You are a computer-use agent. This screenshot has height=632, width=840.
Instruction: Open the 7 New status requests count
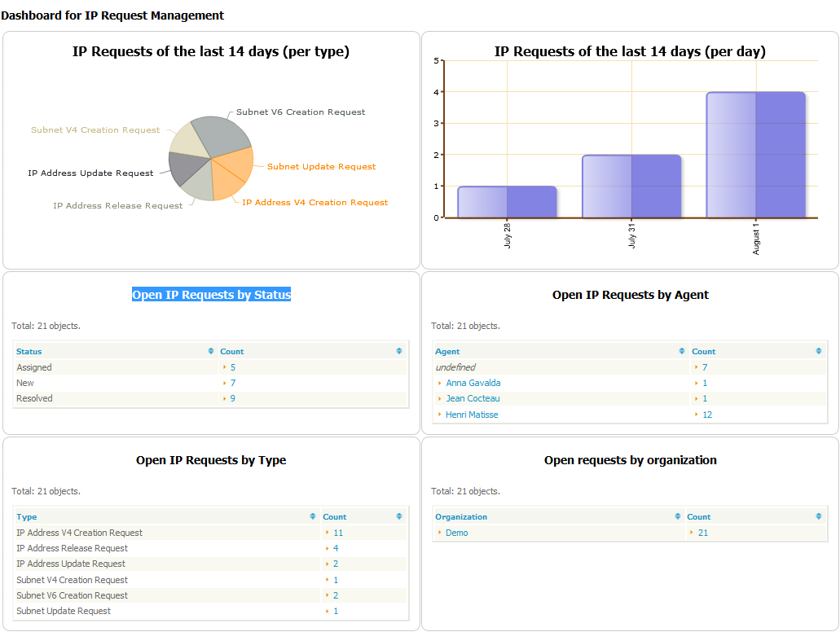[233, 383]
